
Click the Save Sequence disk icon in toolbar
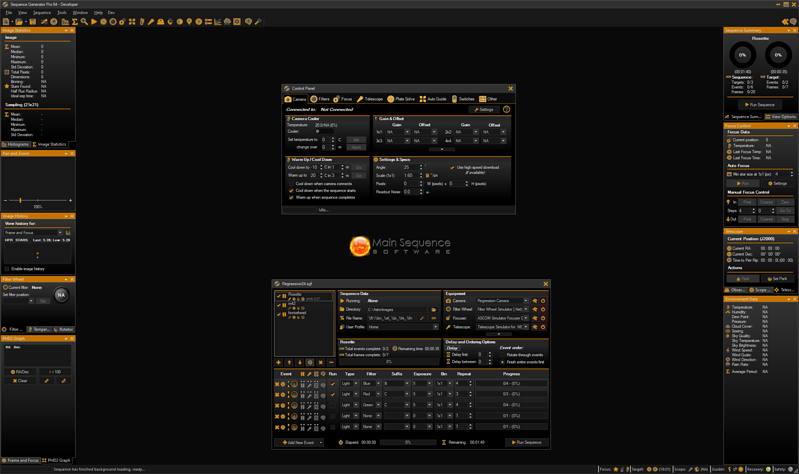click(x=33, y=22)
